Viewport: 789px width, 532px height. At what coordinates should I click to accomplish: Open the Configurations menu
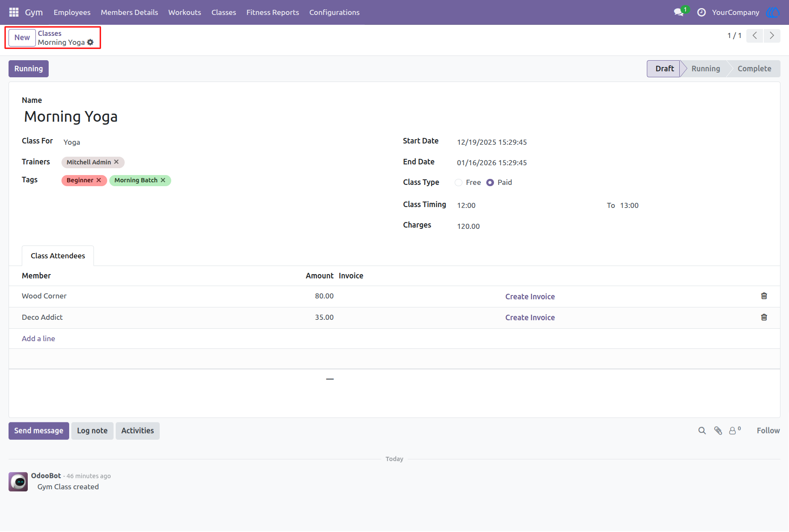click(x=335, y=12)
